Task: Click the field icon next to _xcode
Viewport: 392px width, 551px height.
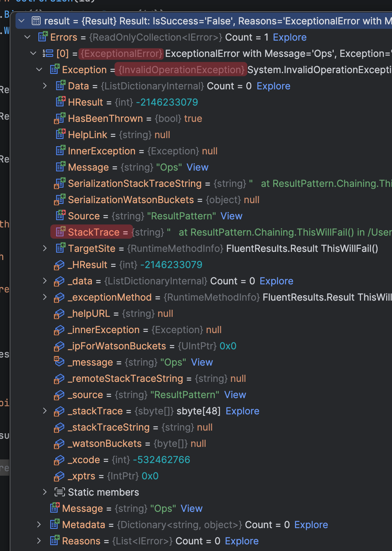Action: (x=59, y=460)
